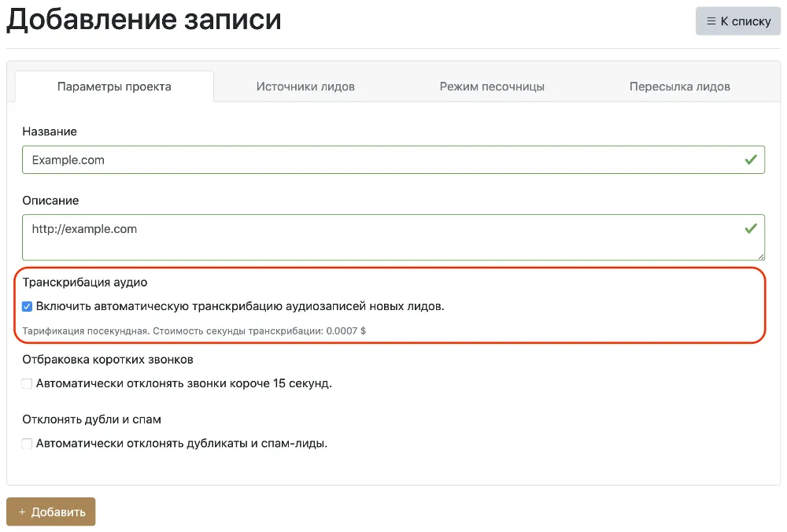Screen dimensions: 787x532
Task: Click the Добавить button
Action: (50, 512)
